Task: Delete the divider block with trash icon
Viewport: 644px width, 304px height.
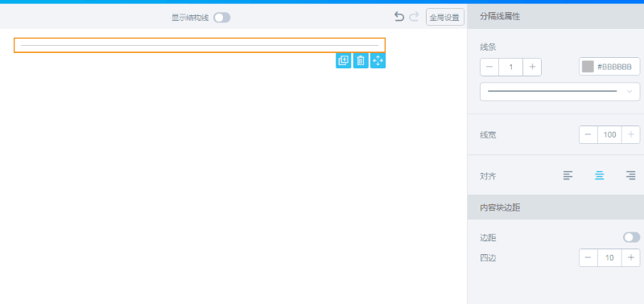Action: (361, 60)
